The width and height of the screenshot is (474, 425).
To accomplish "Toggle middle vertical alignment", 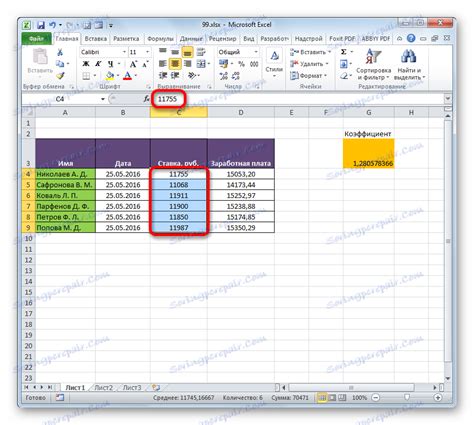I will (x=175, y=52).
